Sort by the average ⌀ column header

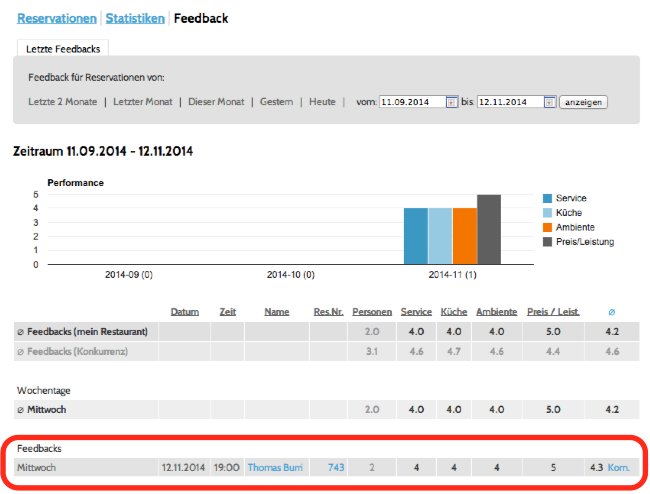tap(611, 312)
